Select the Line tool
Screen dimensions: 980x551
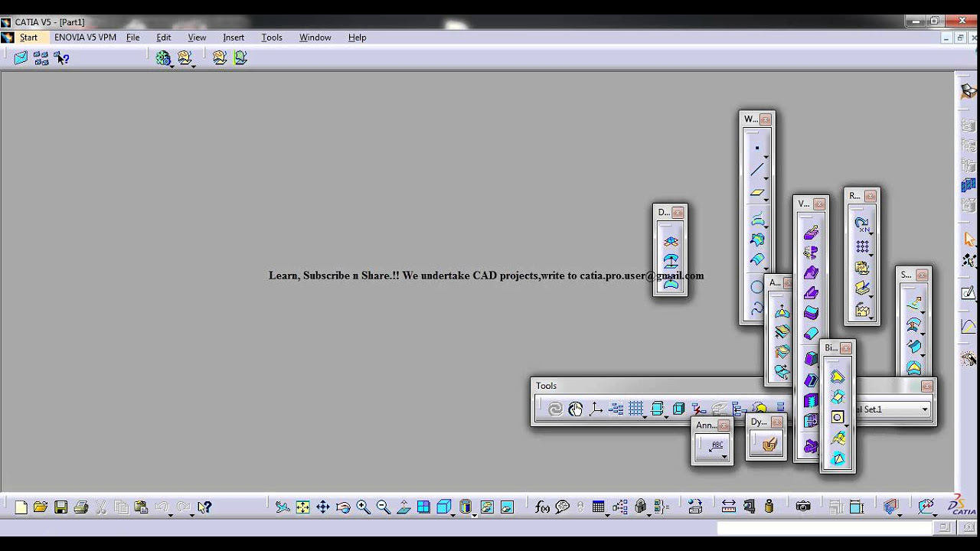(756, 168)
